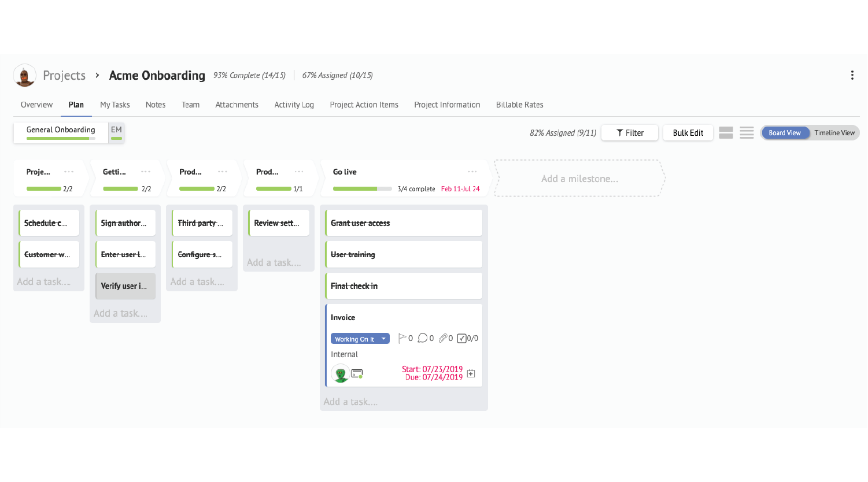Viewport: 868px width, 482px height.
Task: Open the Third party... task card
Action: click(x=202, y=223)
